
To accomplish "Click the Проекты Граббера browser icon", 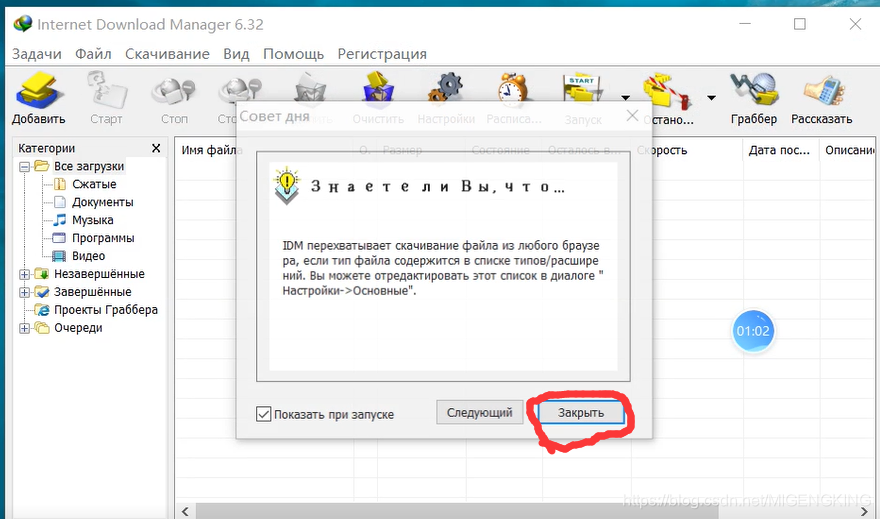I will point(42,310).
